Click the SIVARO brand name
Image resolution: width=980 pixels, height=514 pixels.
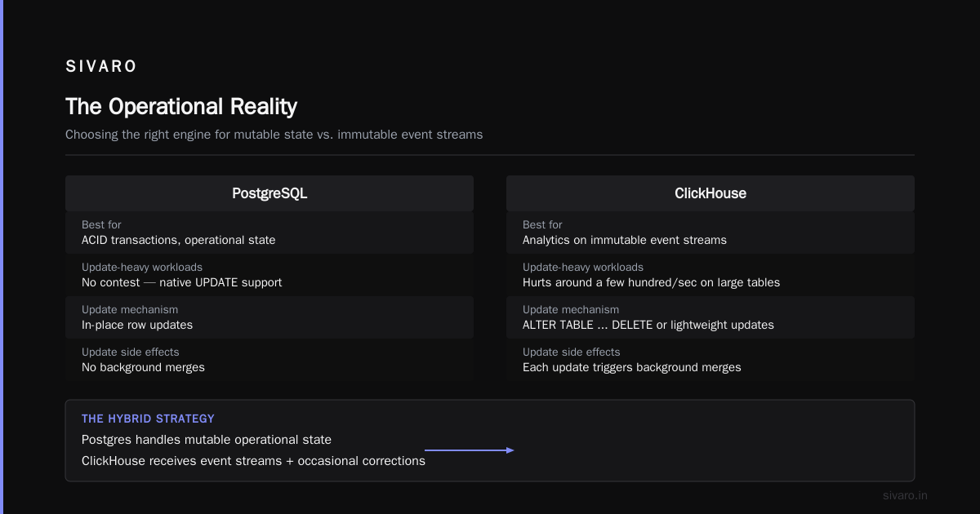tap(101, 67)
